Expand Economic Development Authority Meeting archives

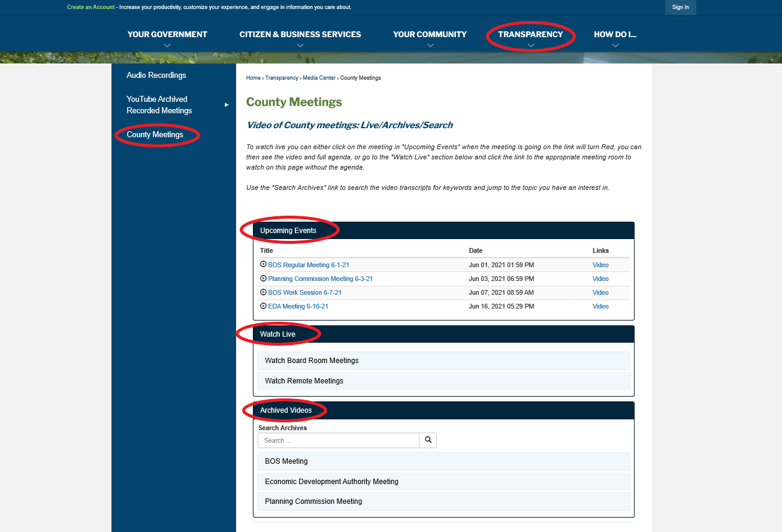[x=443, y=482]
